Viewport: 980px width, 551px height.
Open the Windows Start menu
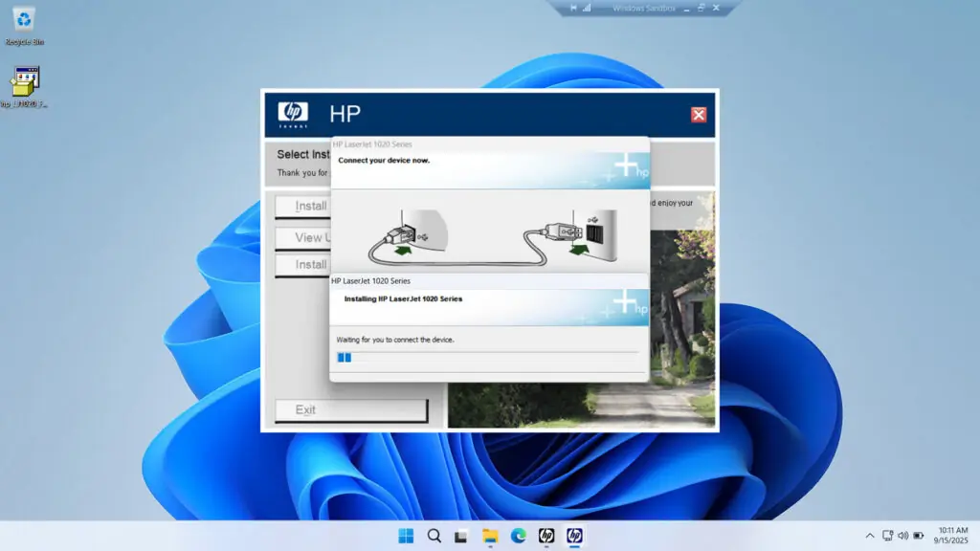(406, 536)
